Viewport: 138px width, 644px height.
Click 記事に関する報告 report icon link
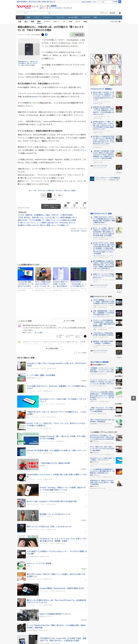point(23,208)
